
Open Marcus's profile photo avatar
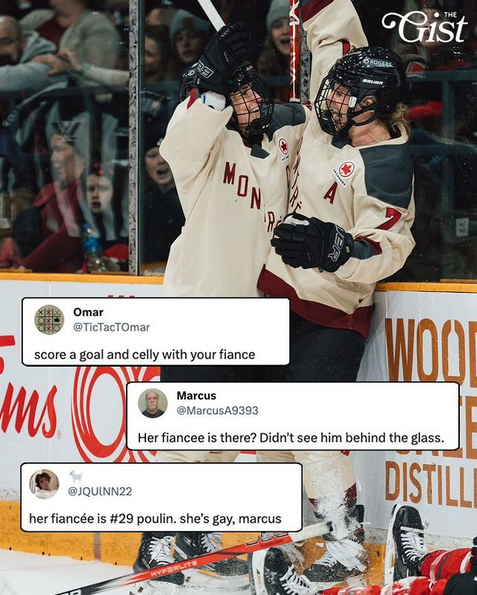pyautogui.click(x=153, y=403)
